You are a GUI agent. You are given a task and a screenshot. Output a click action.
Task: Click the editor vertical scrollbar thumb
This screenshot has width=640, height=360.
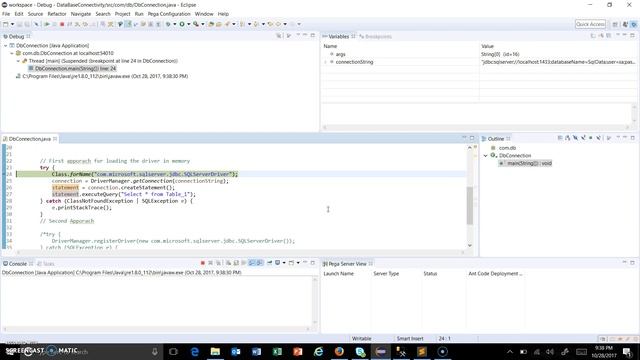tap(470, 206)
